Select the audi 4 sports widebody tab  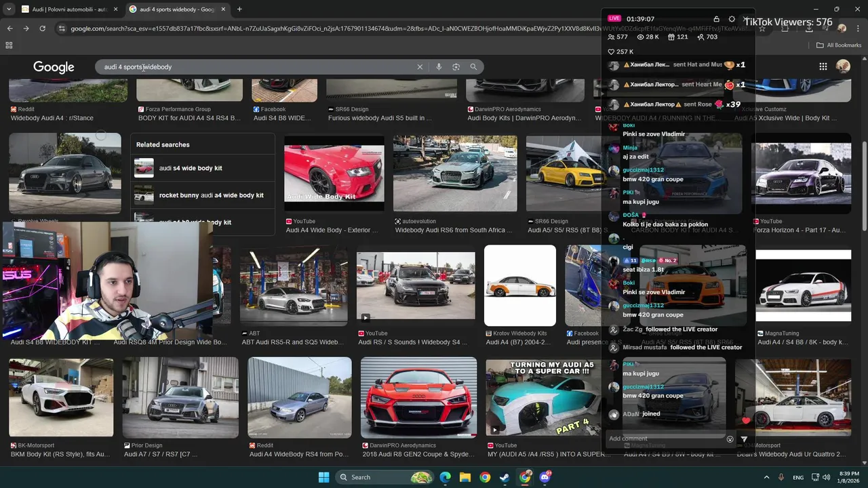click(178, 9)
